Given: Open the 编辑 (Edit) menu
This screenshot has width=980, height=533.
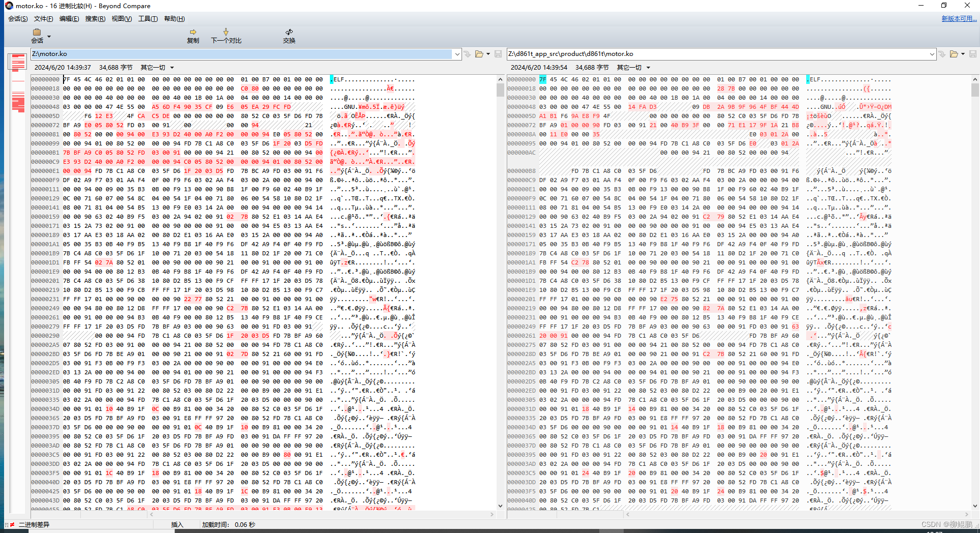Looking at the screenshot, I should pos(69,19).
